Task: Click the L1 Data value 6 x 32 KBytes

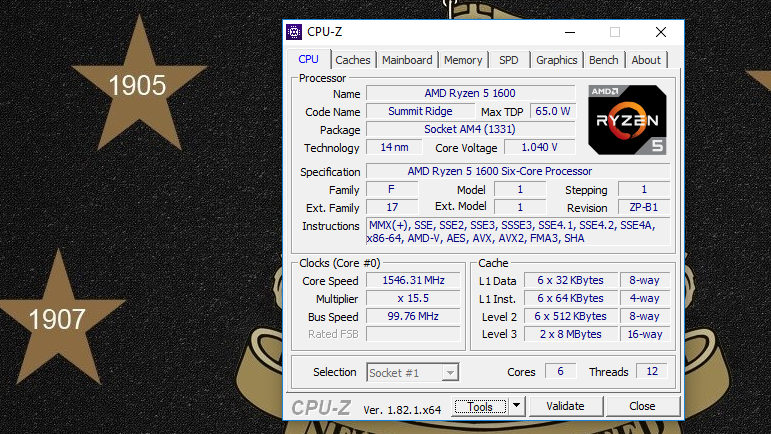Action: pos(570,280)
